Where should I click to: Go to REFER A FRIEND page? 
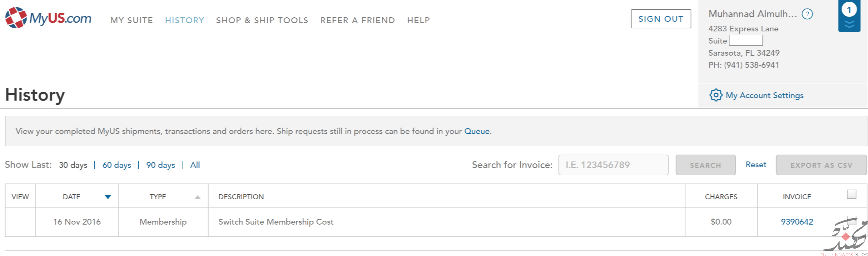(x=358, y=20)
